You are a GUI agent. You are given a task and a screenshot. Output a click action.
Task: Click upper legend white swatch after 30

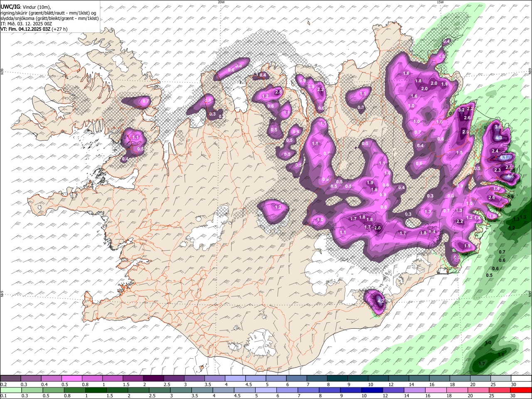(x=520, y=379)
